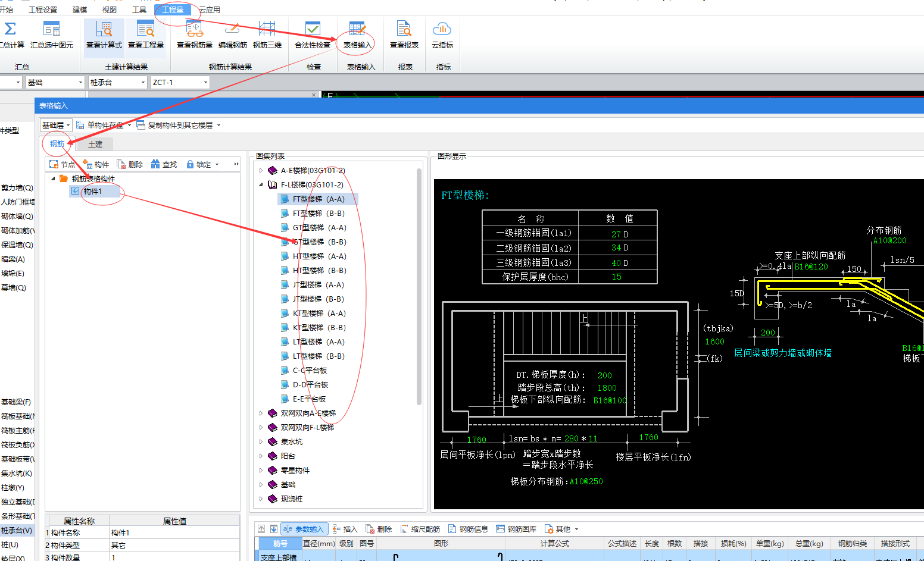Click 查找 binoculars icon

tap(155, 164)
